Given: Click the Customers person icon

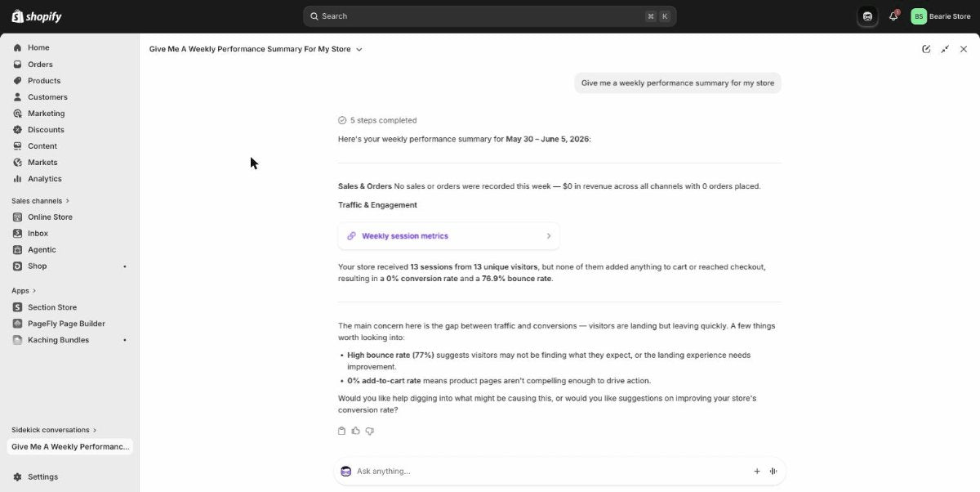Looking at the screenshot, I should 17,96.
